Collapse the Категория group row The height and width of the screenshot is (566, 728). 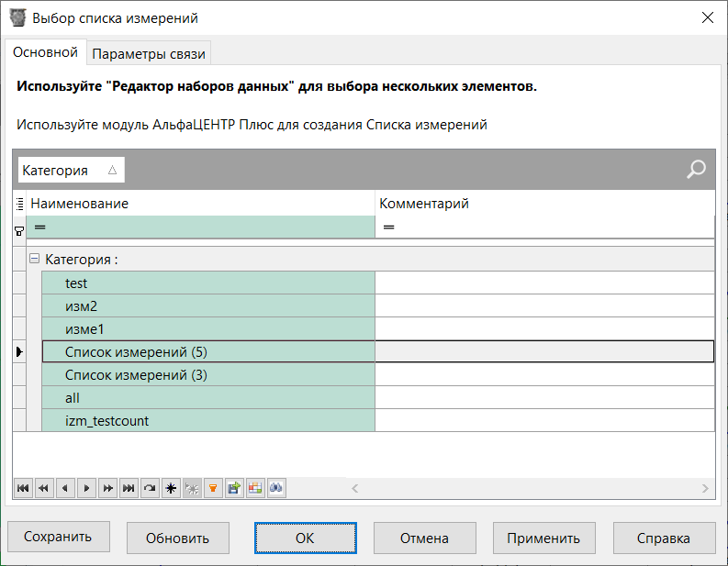(x=35, y=260)
